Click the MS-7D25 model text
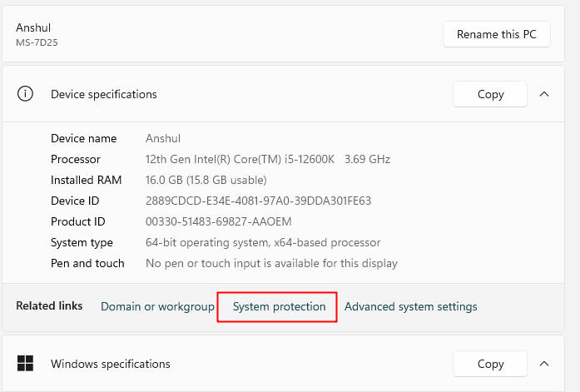580x392 pixels. pos(37,42)
